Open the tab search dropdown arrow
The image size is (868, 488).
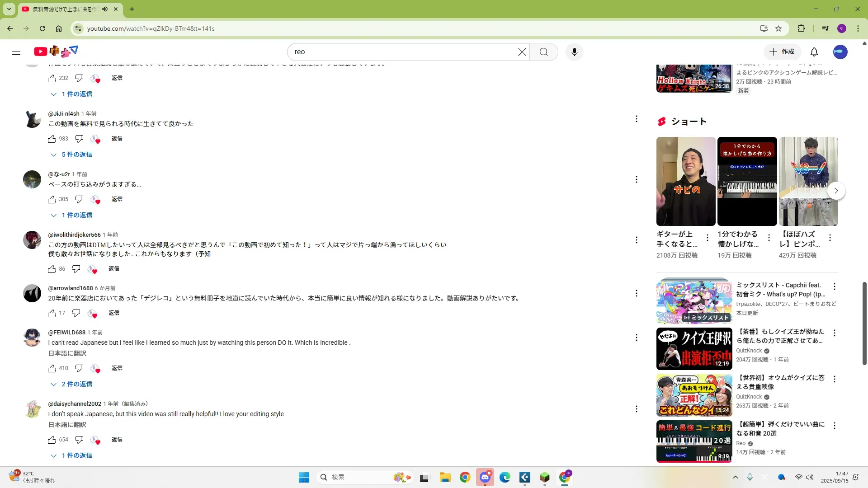(x=9, y=9)
